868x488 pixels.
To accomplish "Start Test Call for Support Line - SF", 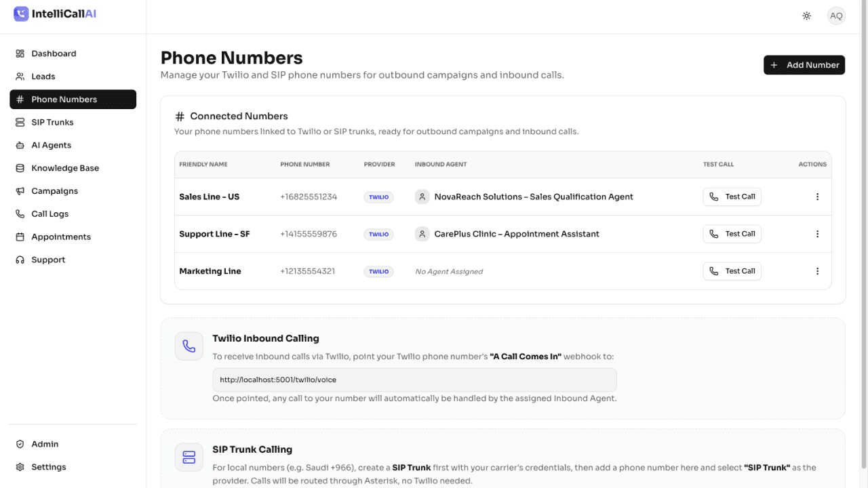I will tap(732, 234).
